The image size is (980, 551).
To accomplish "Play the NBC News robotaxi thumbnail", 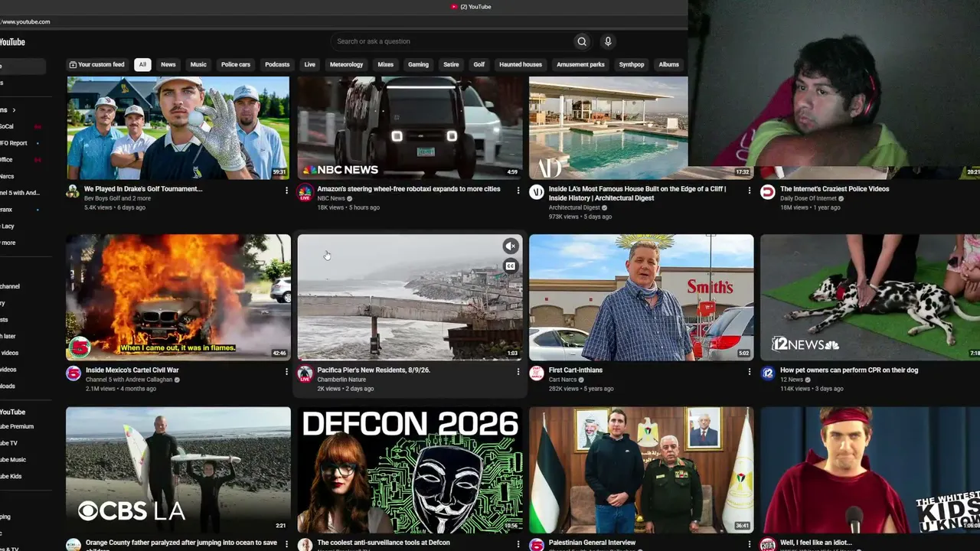I will click(x=410, y=128).
